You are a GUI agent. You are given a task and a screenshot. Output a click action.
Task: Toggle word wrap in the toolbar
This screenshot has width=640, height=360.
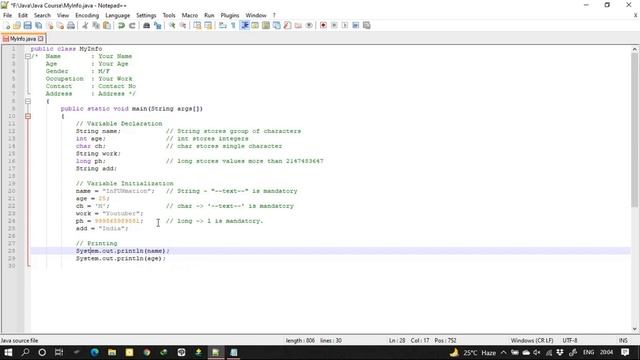tap(222, 25)
